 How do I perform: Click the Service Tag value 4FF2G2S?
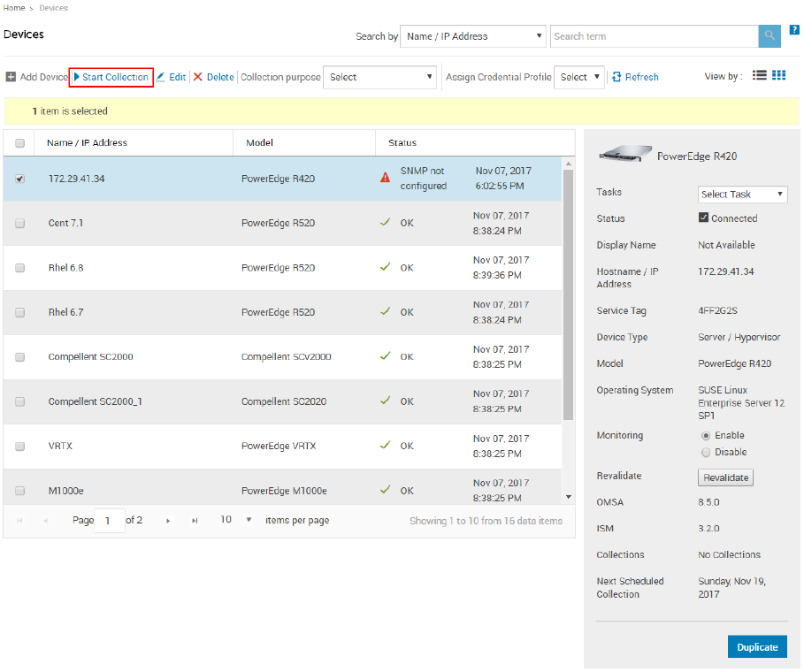coord(717,310)
